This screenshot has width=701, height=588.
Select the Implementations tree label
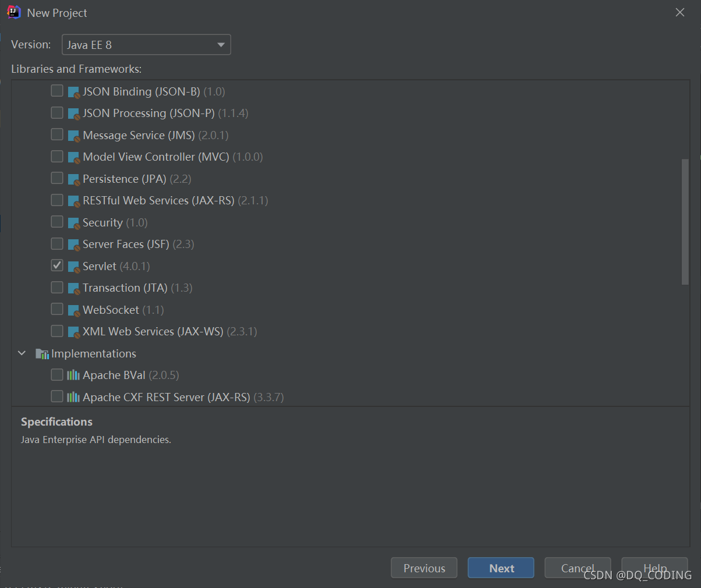pos(94,353)
